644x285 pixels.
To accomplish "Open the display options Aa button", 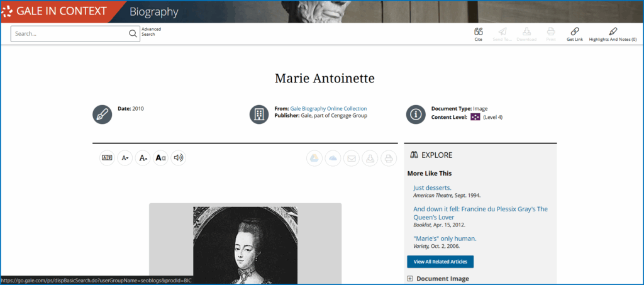I will pos(161,158).
